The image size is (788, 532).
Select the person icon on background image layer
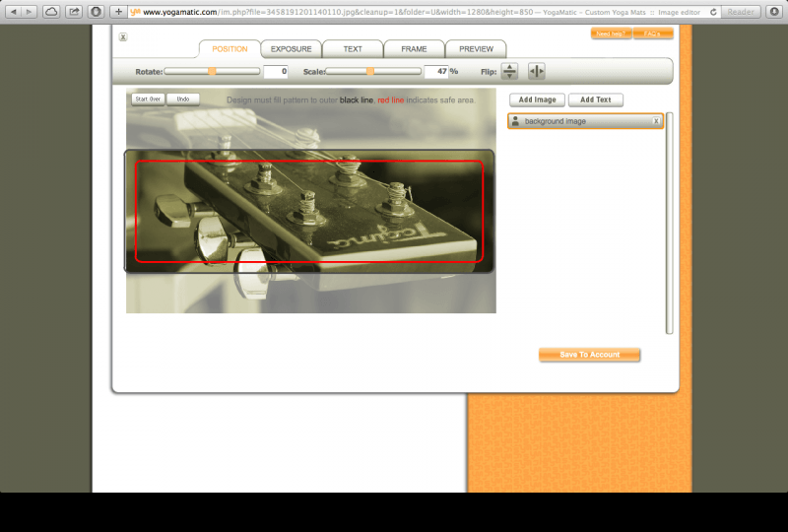tap(515, 120)
